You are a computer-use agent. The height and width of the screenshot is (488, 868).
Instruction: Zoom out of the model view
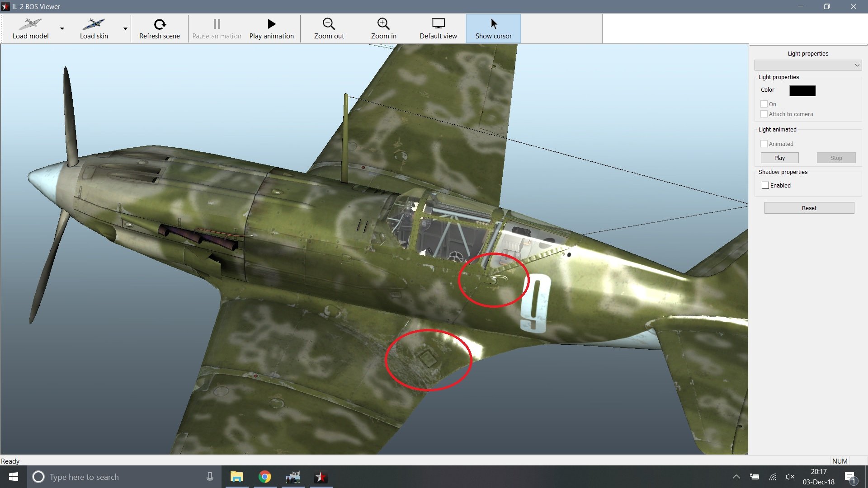coord(329,28)
